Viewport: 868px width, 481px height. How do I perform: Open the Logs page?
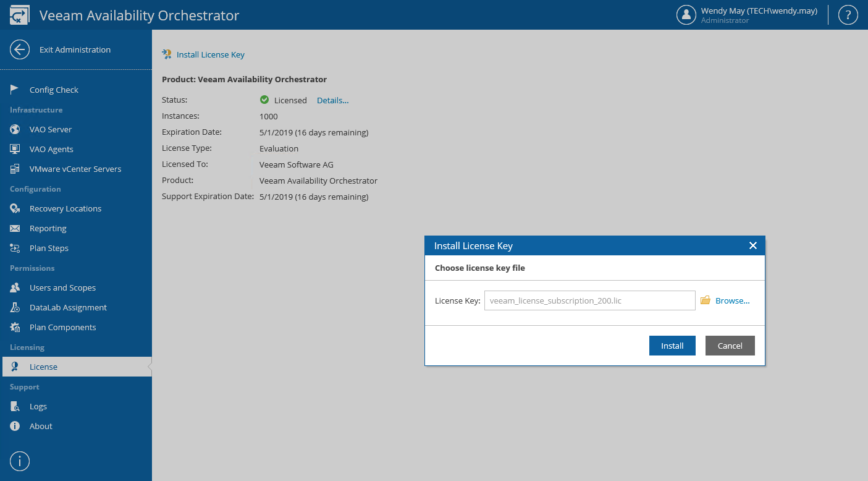click(x=38, y=406)
